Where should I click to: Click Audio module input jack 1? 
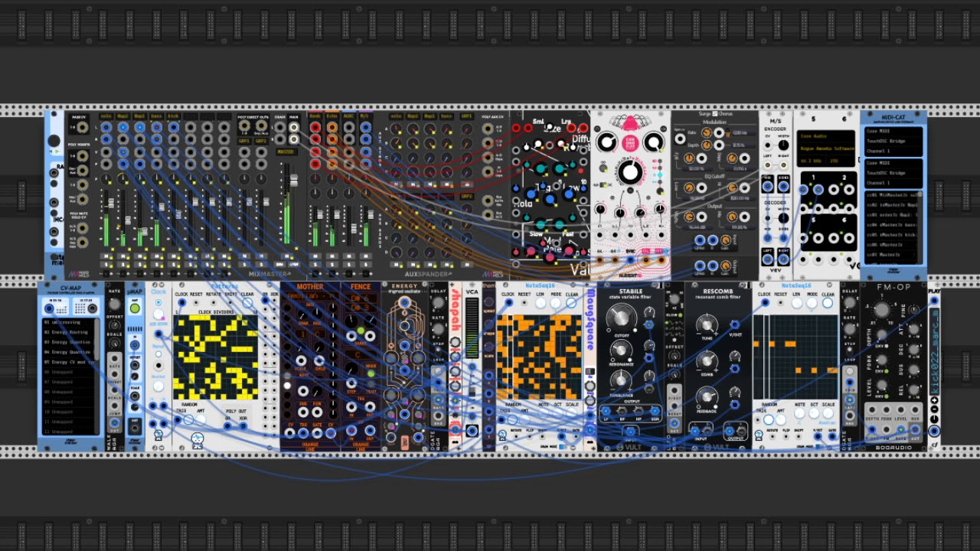pos(803,190)
